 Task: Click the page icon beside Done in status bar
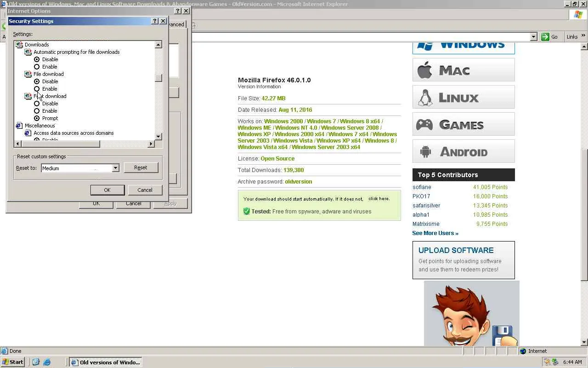(5, 351)
